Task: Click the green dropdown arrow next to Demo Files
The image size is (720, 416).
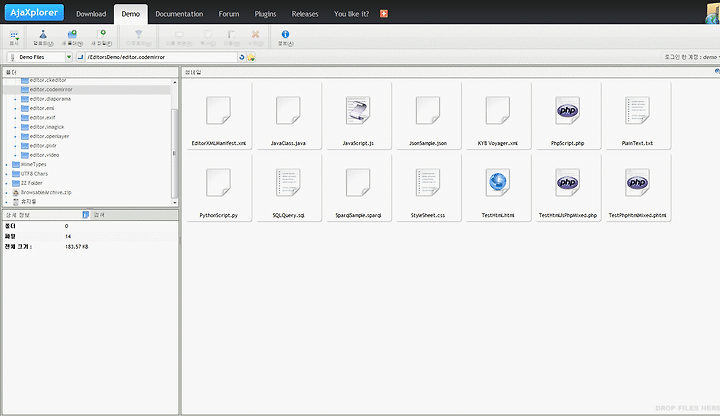Action: pos(69,57)
